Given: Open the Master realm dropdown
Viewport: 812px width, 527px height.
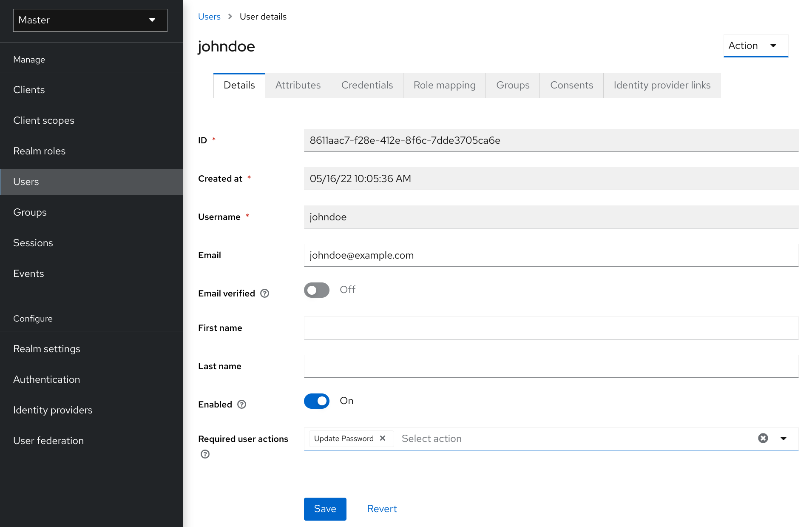Looking at the screenshot, I should pos(90,20).
